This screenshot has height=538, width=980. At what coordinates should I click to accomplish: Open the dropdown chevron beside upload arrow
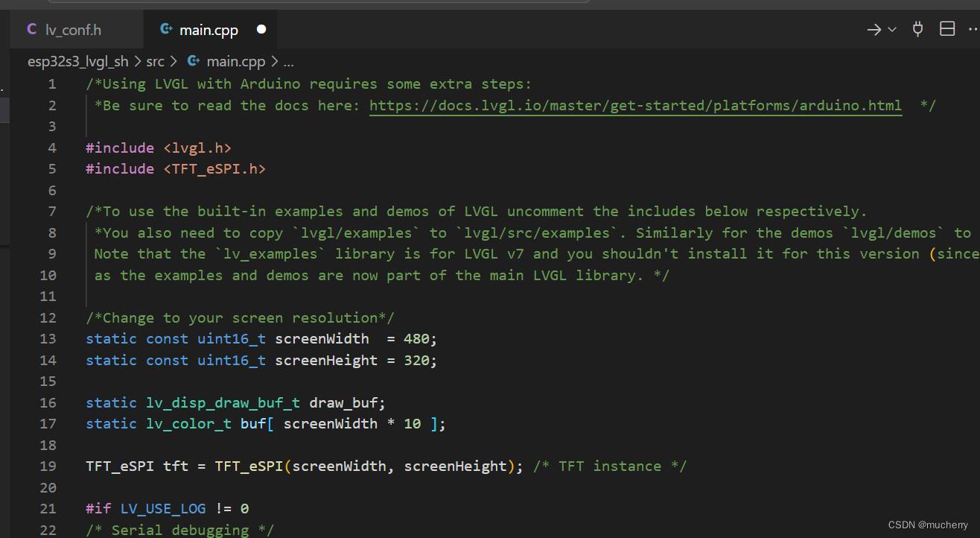coord(892,30)
